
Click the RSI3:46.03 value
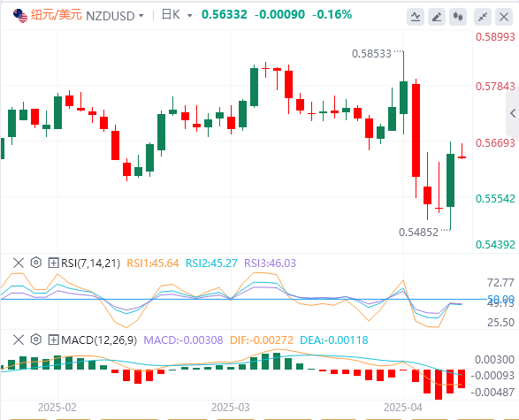(270, 263)
